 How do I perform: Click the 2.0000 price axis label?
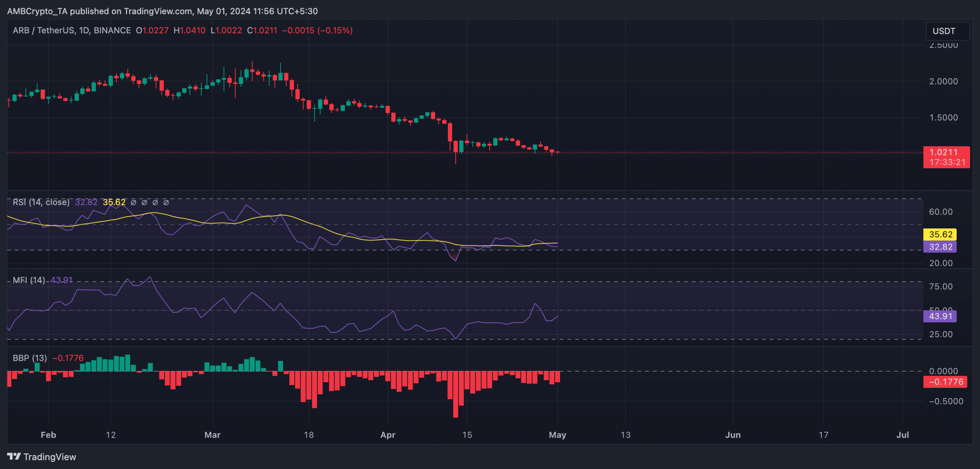[944, 81]
